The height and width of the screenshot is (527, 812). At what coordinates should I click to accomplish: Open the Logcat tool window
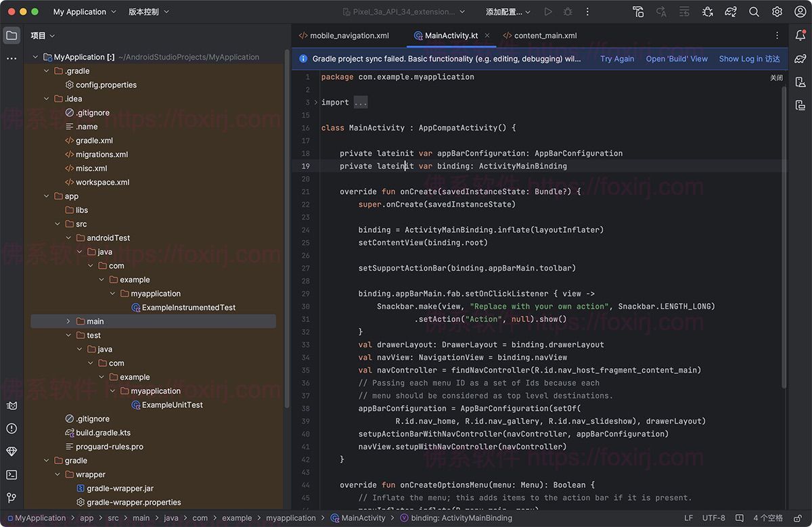click(12, 406)
